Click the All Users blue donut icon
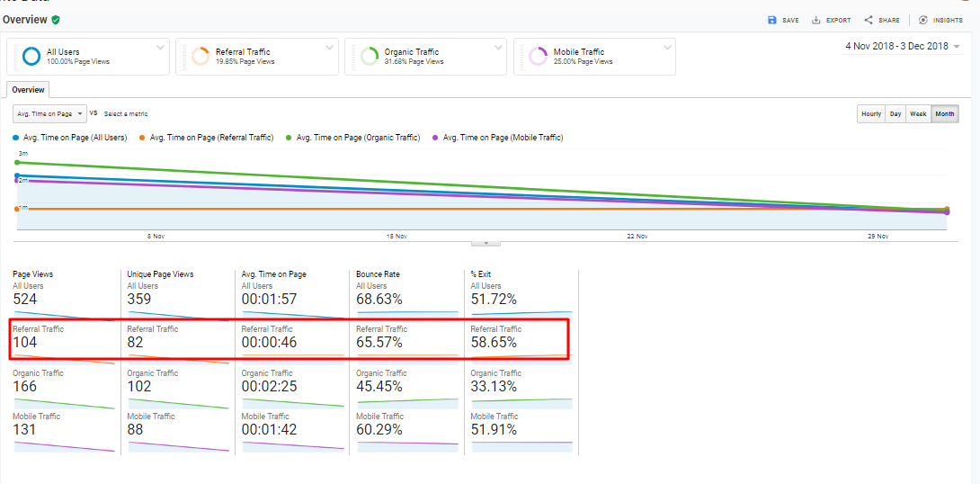Viewport: 980px width, 484px height. point(31,57)
